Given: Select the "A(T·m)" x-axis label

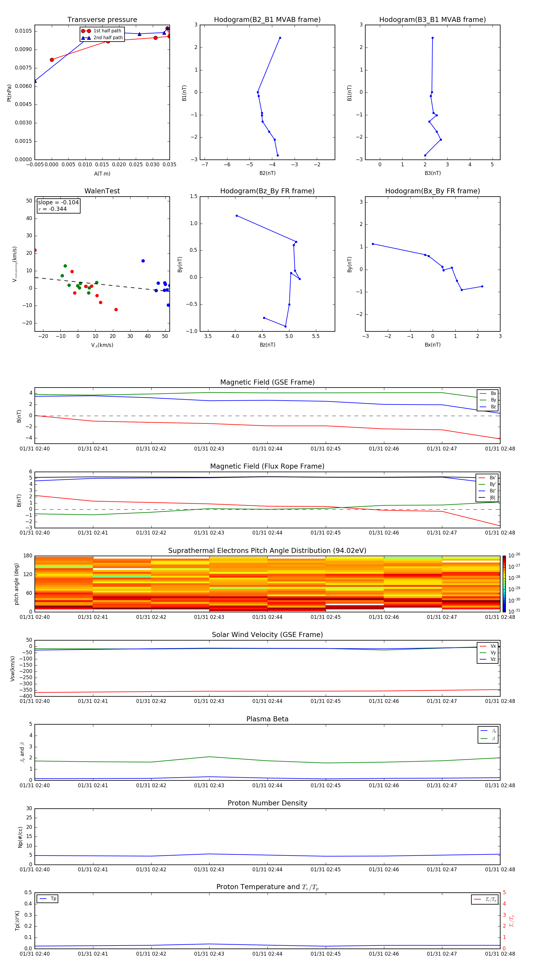Looking at the screenshot, I should pyautogui.click(x=102, y=174).
